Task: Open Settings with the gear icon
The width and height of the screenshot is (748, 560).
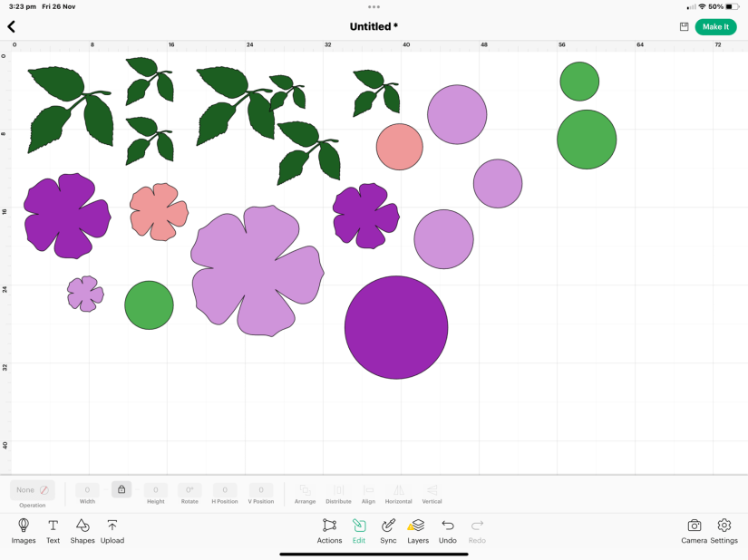Action: pyautogui.click(x=724, y=530)
